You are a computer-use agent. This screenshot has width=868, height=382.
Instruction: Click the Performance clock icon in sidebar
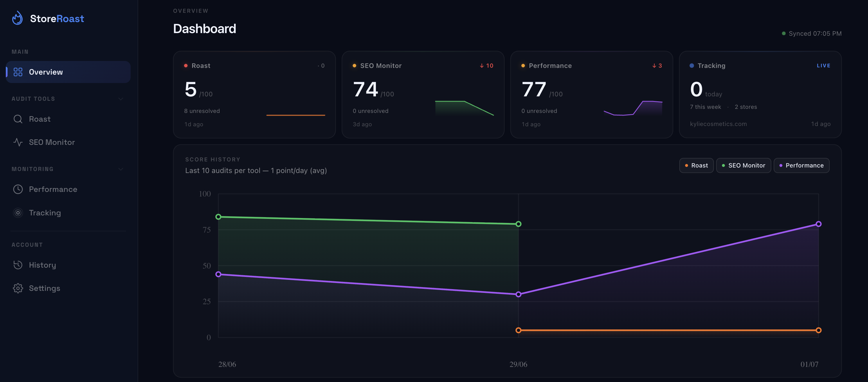click(x=18, y=189)
